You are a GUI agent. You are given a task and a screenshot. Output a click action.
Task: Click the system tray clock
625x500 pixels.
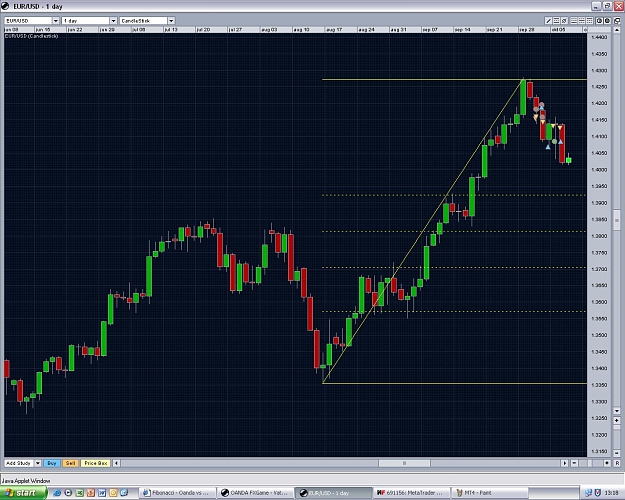pos(611,493)
